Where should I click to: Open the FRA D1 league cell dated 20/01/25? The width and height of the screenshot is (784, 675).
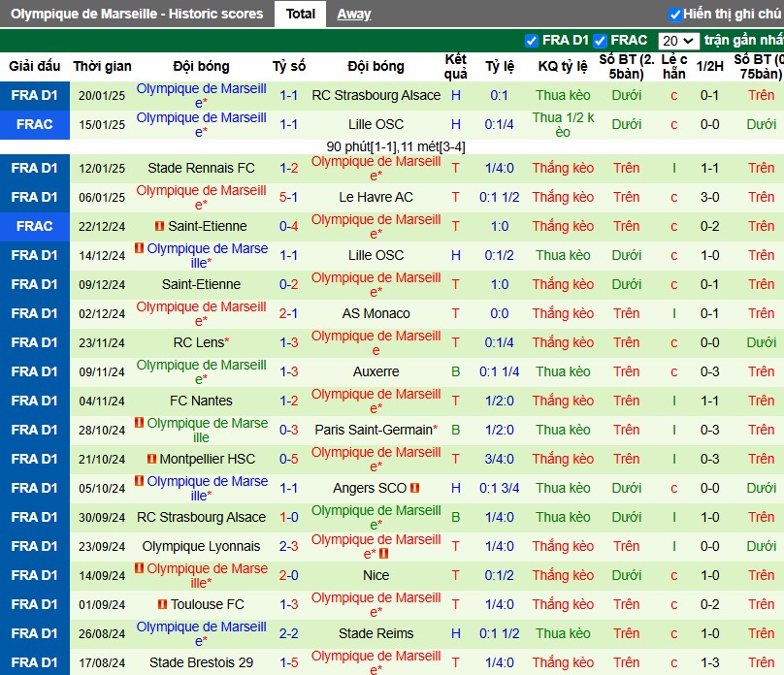click(x=35, y=95)
